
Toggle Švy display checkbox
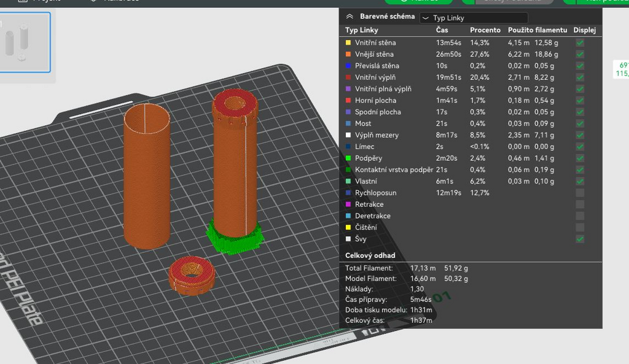pyautogui.click(x=580, y=239)
